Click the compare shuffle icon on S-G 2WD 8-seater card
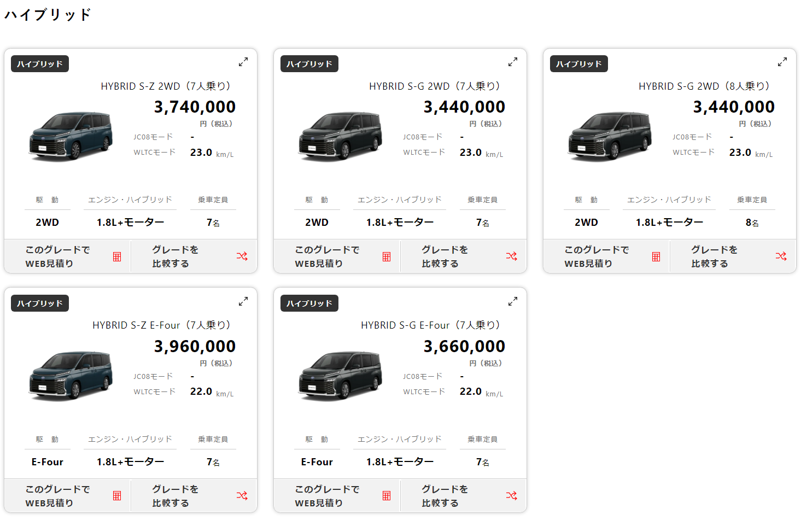 pos(781,256)
